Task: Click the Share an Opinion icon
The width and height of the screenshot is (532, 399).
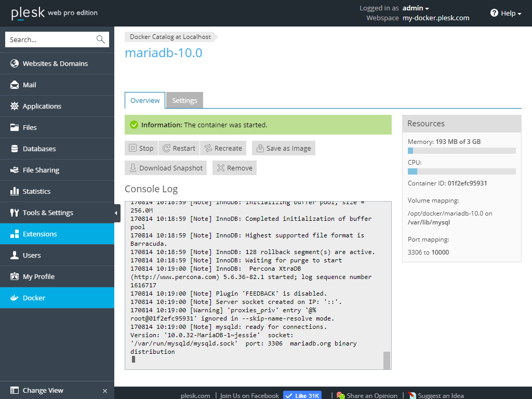Action: pos(340,395)
